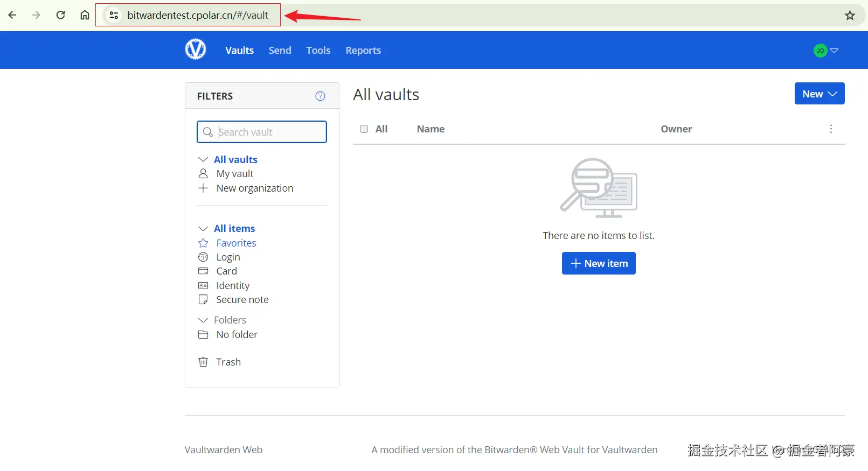Open the account avatar dropdown menu
Screen dimensions: 868x471
click(x=825, y=51)
